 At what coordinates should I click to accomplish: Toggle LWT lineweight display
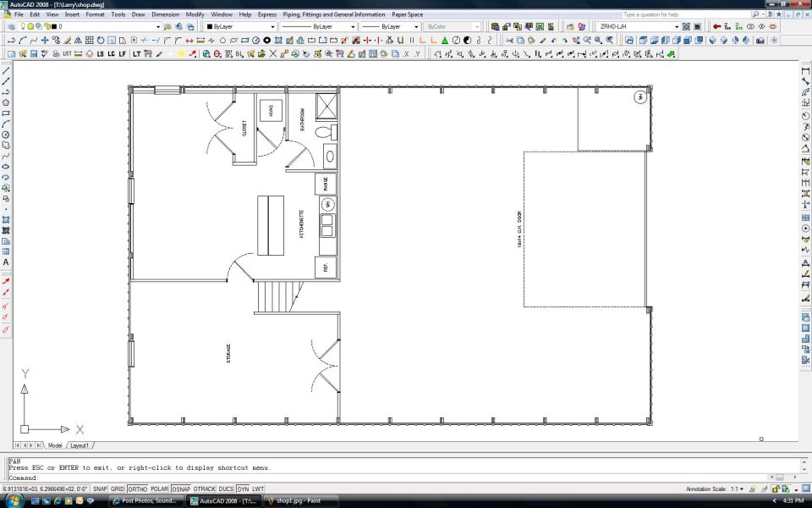coord(258,489)
